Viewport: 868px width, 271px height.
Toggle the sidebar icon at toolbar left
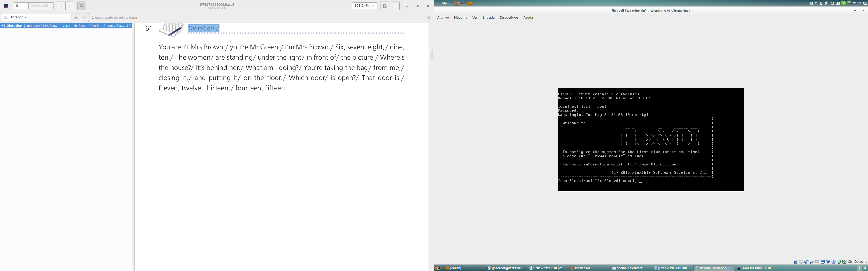(6, 6)
